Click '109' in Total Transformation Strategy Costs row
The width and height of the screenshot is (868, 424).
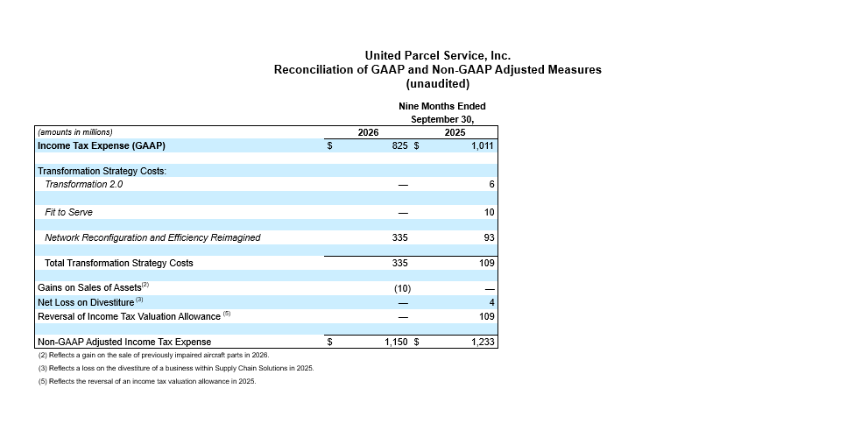(487, 263)
